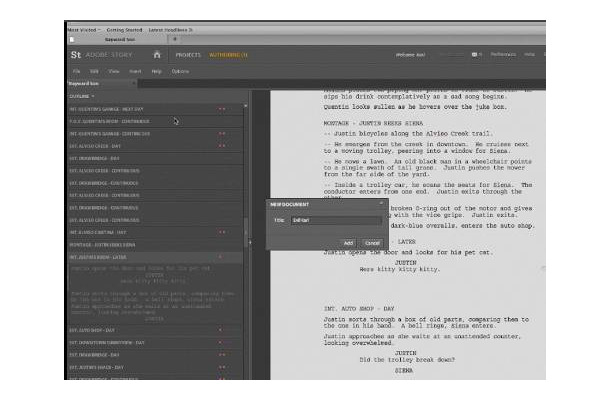Image resolution: width=610 pixels, height=400 pixels.
Task: Open the Edit menu
Action: click(94, 72)
